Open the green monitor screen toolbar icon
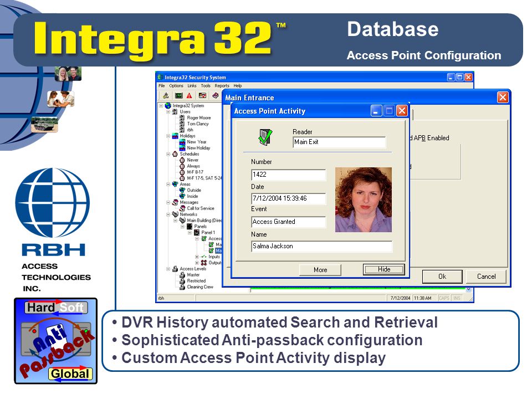This screenshot has height=399, width=532. [178, 96]
